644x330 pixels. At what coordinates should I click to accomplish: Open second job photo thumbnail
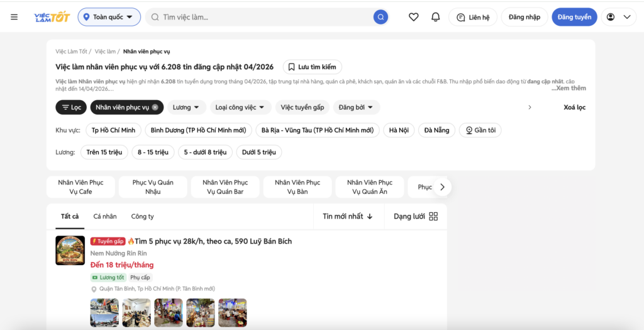[x=136, y=313]
